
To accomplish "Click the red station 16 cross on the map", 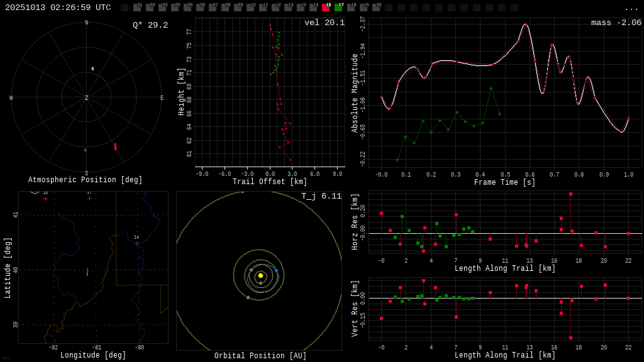I will click(x=45, y=199).
